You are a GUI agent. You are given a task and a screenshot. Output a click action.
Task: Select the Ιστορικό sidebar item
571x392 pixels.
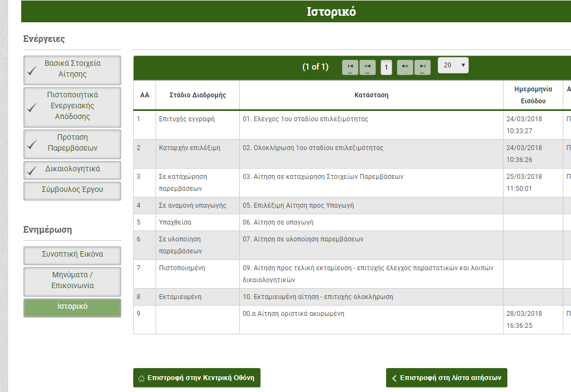[72, 307]
